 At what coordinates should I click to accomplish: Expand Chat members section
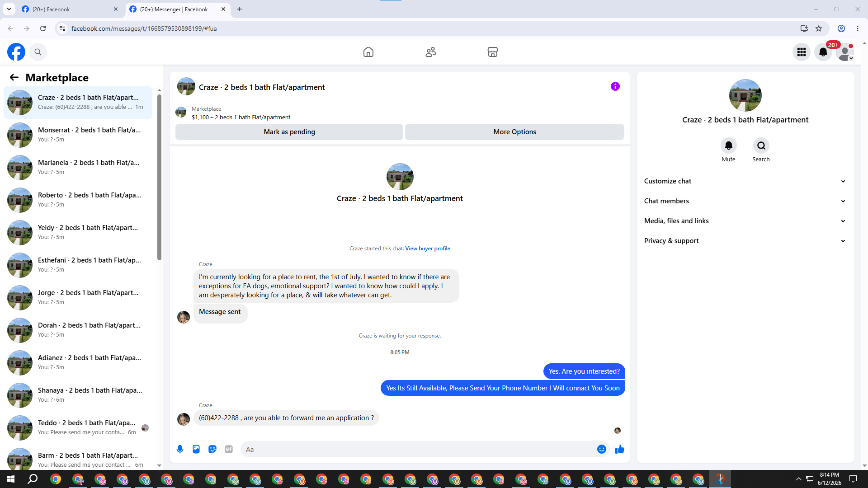[745, 201]
